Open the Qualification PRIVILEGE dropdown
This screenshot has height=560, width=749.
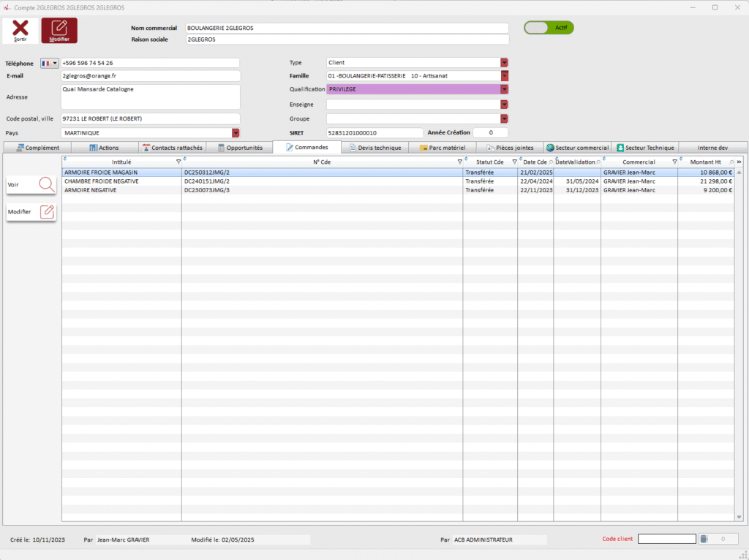504,89
